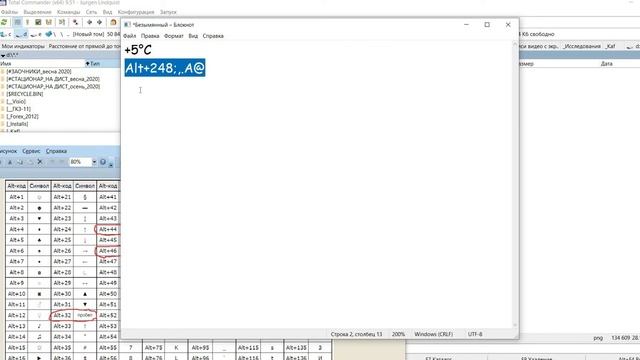Viewport: 640px width, 360px height.
Task: Sort by Имя column header
Action: tap(42, 64)
